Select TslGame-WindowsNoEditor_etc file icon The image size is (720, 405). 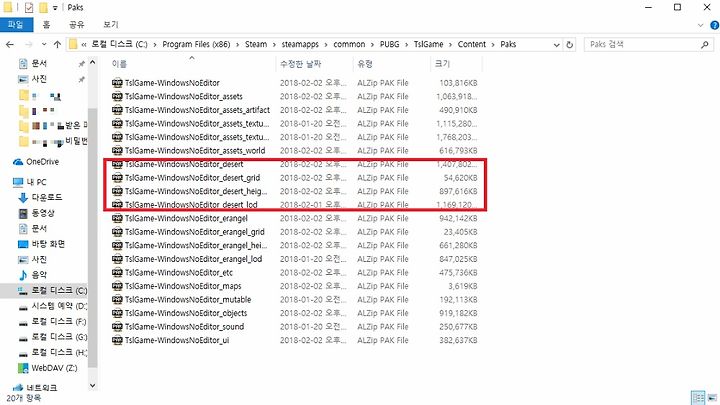coord(117,273)
